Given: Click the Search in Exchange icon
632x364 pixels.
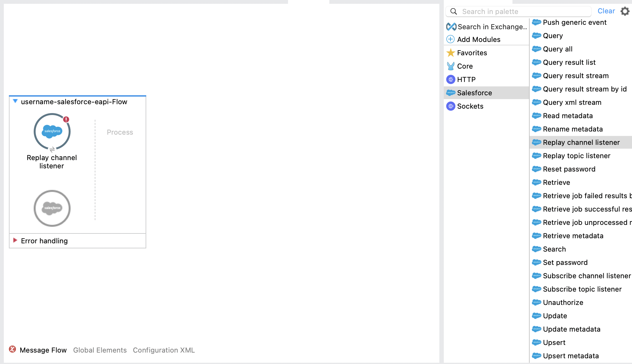Looking at the screenshot, I should point(451,27).
